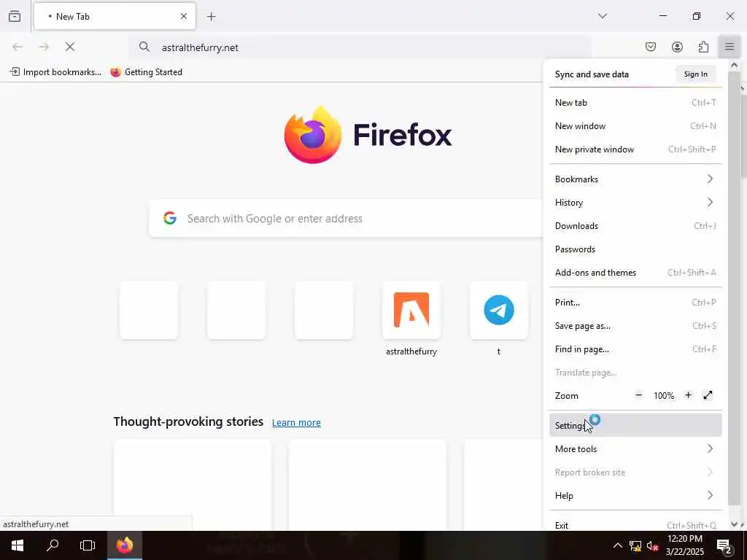Open notification center icon
The height and width of the screenshot is (560, 747).
tap(724, 545)
